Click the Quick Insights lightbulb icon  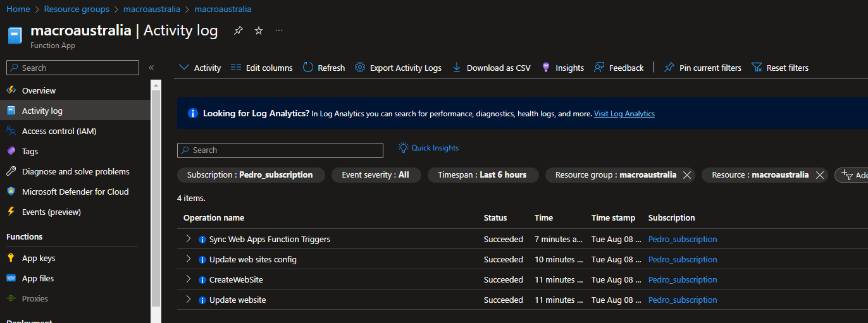(x=404, y=147)
